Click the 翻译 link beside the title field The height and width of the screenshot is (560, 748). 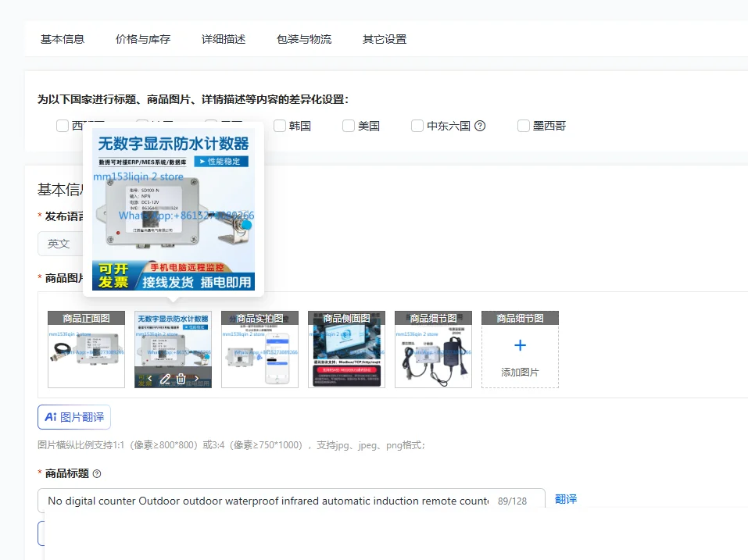(566, 499)
